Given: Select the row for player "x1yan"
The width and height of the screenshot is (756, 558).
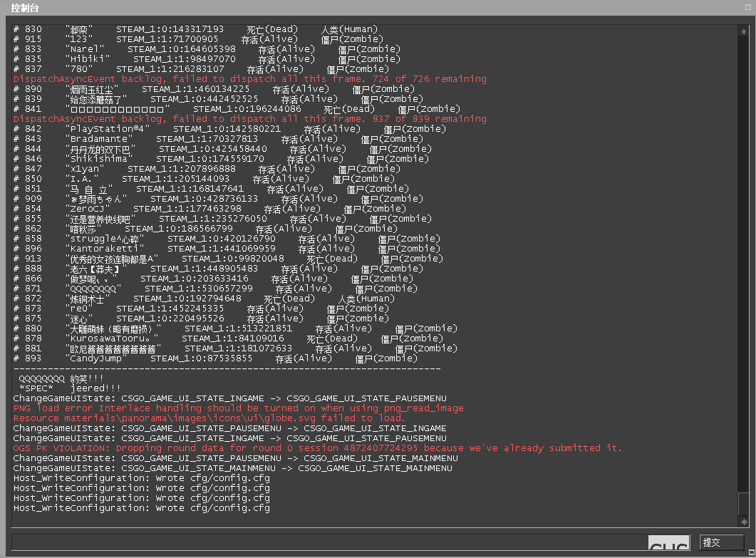Looking at the screenshot, I should [x=207, y=169].
